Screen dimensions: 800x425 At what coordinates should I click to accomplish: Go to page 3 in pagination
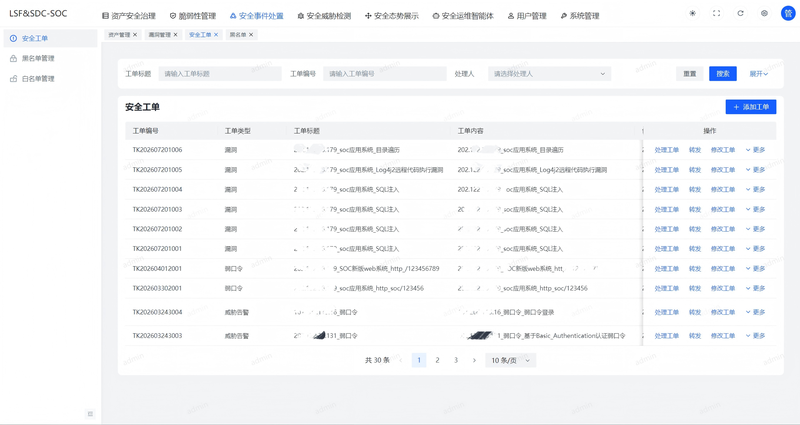[x=456, y=360]
